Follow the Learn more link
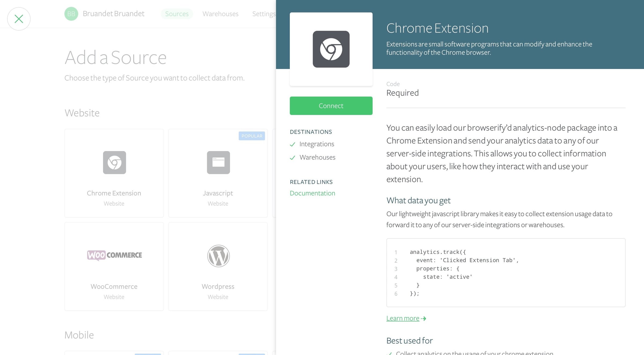 point(402,318)
